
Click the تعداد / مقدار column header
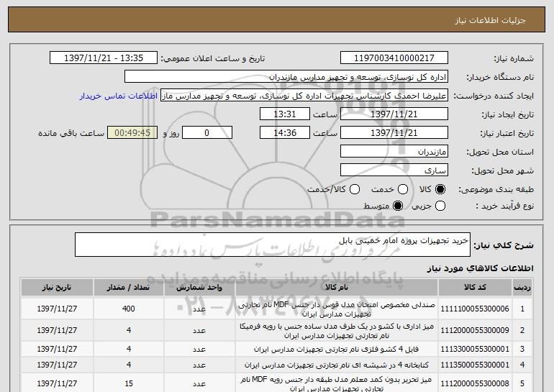click(129, 287)
